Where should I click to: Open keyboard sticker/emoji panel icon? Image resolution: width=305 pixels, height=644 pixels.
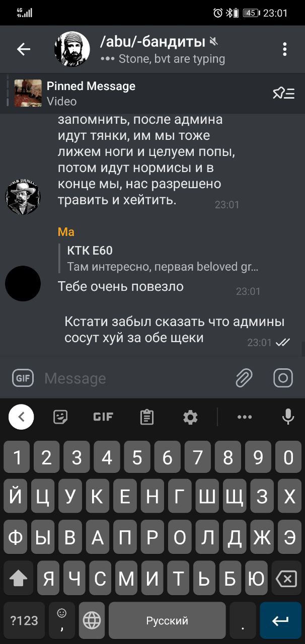[x=60, y=417]
